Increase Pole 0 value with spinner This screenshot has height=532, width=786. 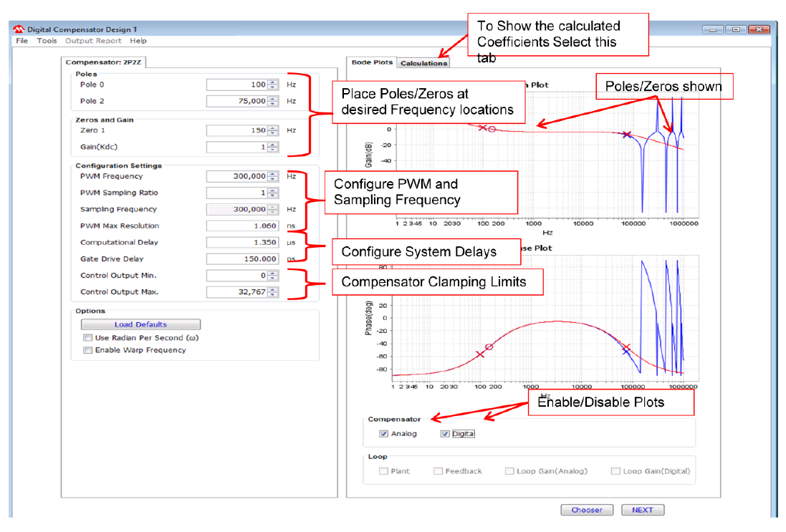coord(273,82)
